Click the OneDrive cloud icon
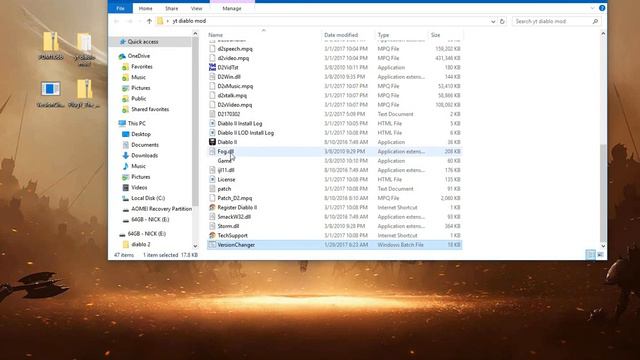Viewport: 640px width, 360px height. pyautogui.click(x=122, y=56)
